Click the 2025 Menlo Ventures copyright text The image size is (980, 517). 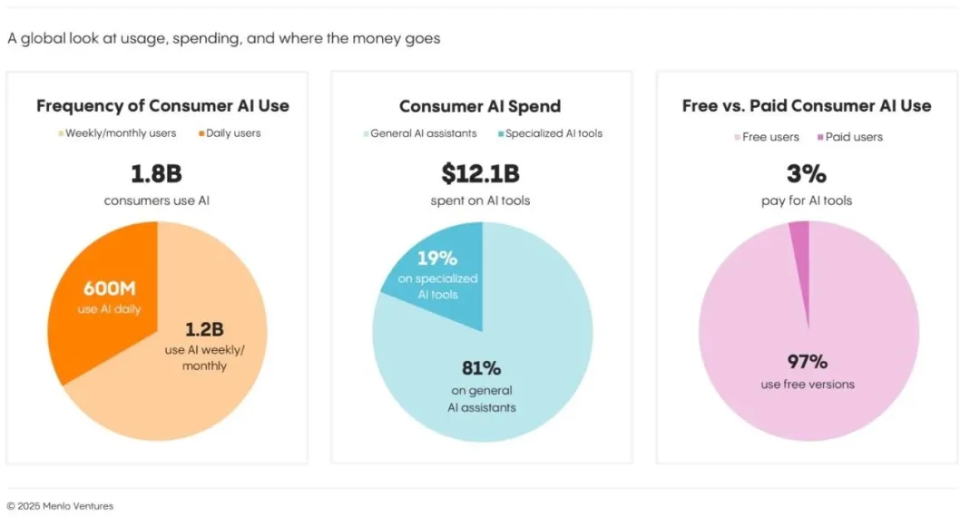click(60, 506)
